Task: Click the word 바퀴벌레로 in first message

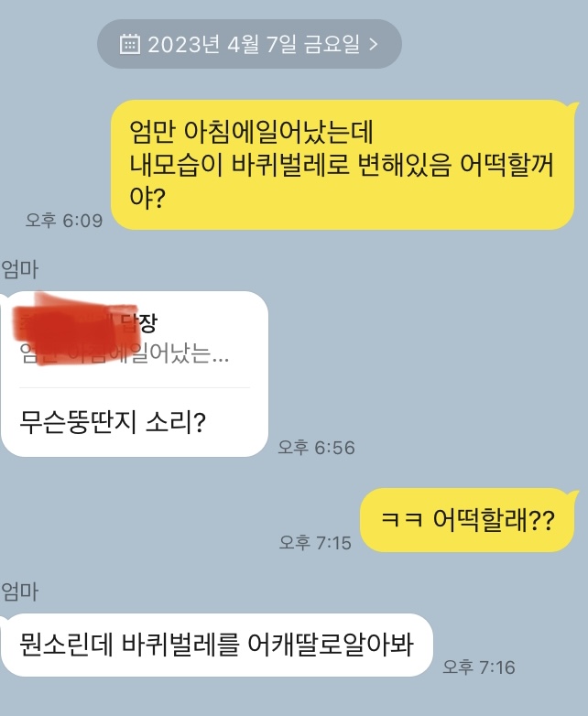Action: pos(290,165)
